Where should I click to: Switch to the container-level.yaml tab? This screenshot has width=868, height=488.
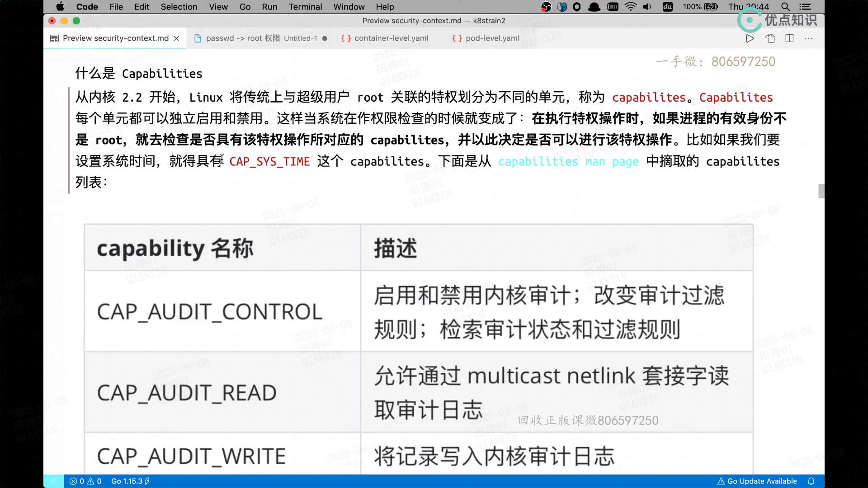pos(391,38)
